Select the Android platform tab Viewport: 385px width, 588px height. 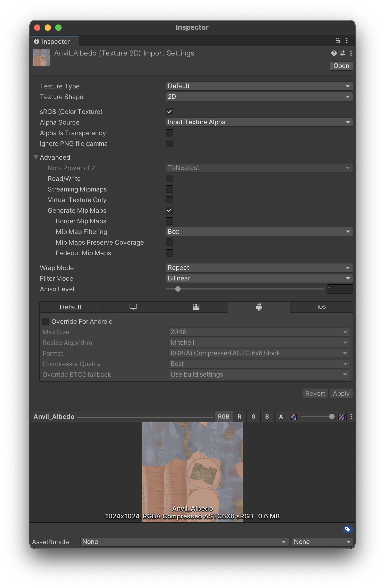coord(259,307)
